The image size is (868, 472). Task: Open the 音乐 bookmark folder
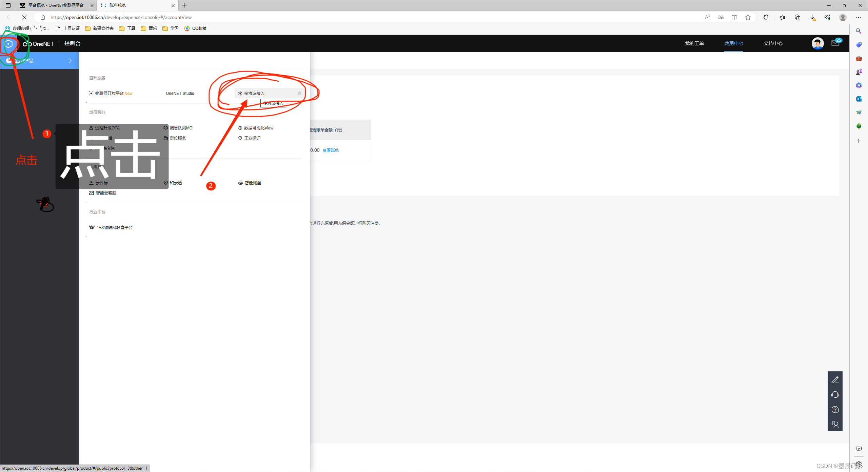pos(149,28)
